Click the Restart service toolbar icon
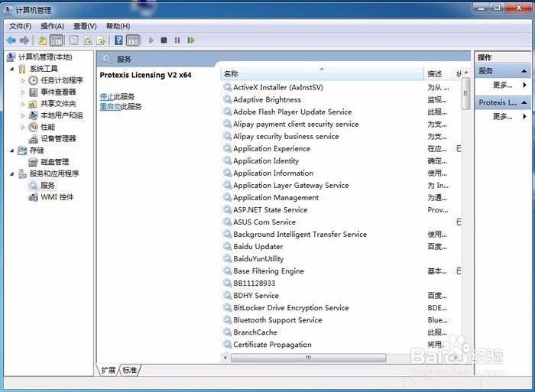Viewport: 535px width, 392px height. coord(191,40)
